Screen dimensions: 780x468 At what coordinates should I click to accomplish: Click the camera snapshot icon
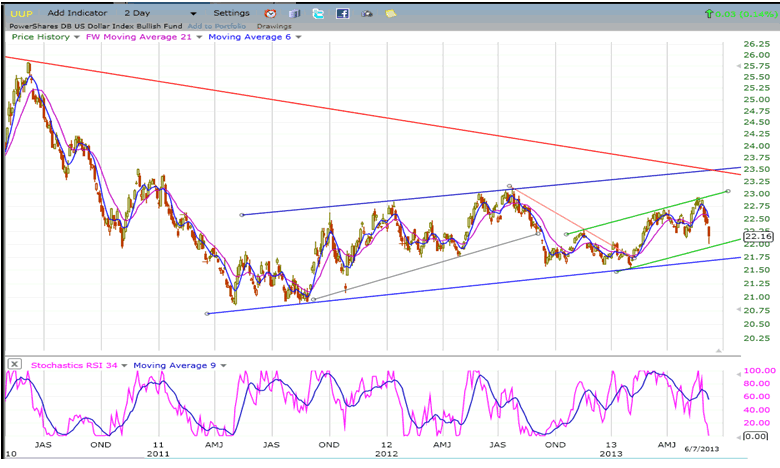[367, 14]
